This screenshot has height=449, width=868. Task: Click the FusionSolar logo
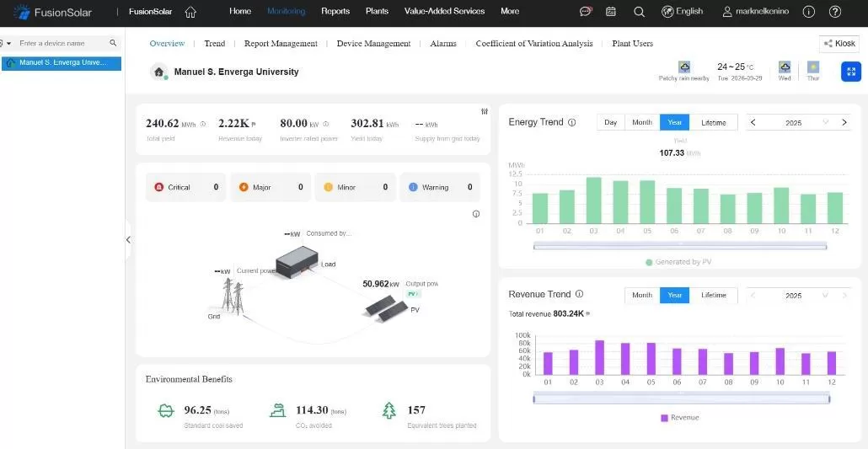[x=52, y=12]
